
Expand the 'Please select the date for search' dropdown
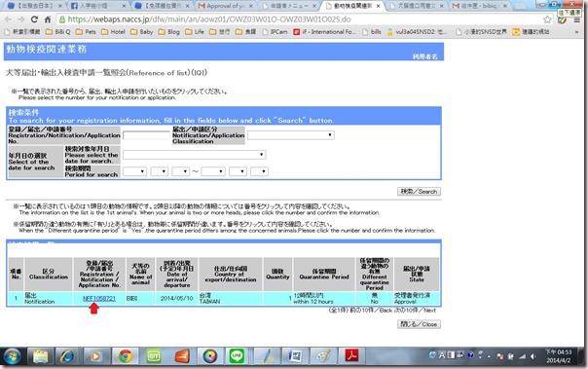(x=195, y=155)
